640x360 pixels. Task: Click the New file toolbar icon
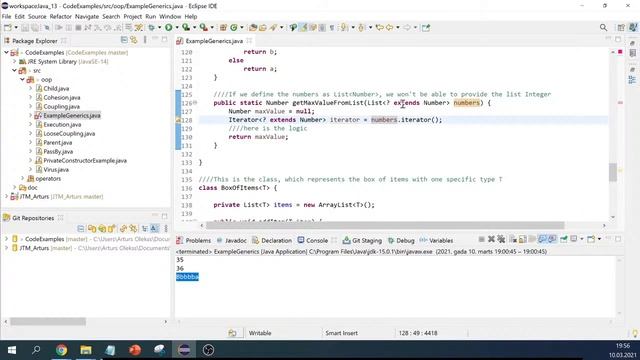point(8,27)
